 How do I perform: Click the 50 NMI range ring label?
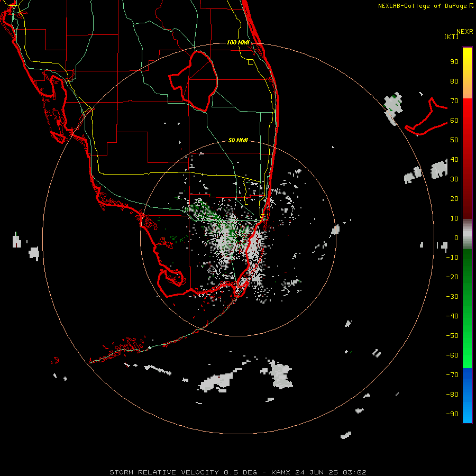tap(238, 140)
